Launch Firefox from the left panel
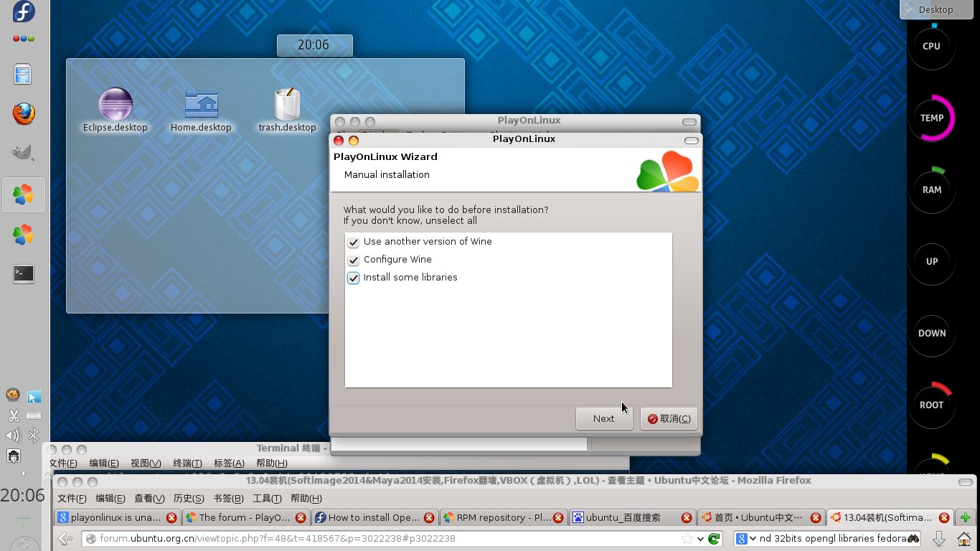 click(24, 113)
